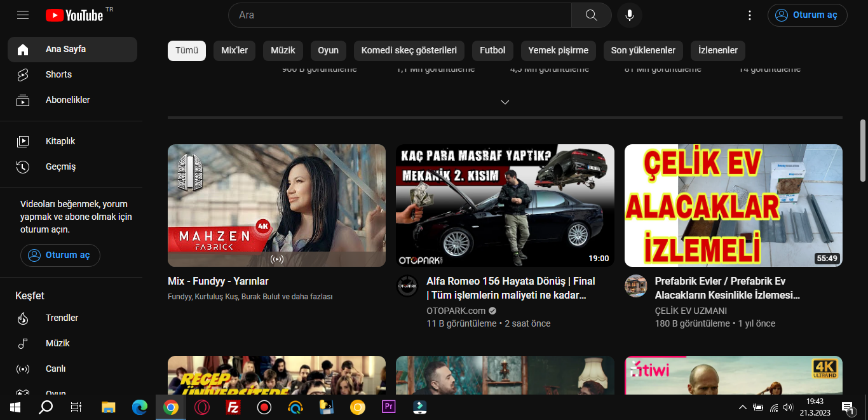Open Shorts from the sidebar

(72, 74)
